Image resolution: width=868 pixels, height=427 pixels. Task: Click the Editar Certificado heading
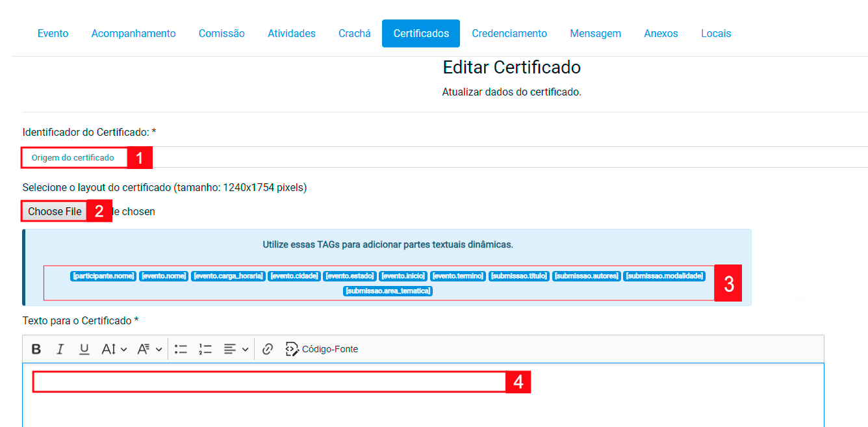click(512, 67)
